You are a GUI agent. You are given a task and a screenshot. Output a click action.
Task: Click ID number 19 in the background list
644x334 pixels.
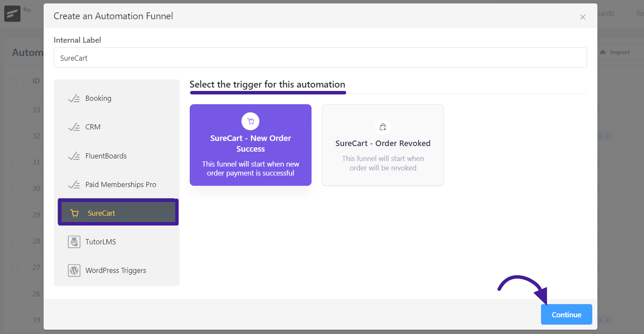pyautogui.click(x=36, y=320)
